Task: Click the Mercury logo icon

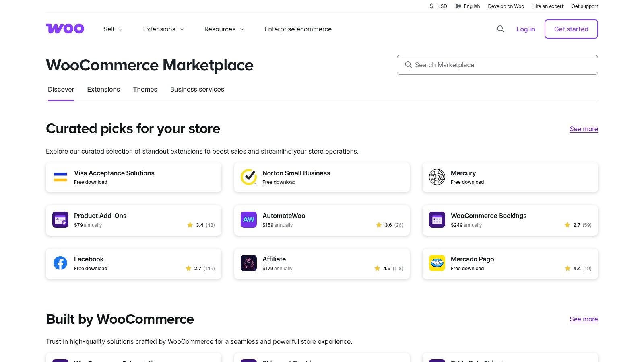Action: (x=437, y=177)
